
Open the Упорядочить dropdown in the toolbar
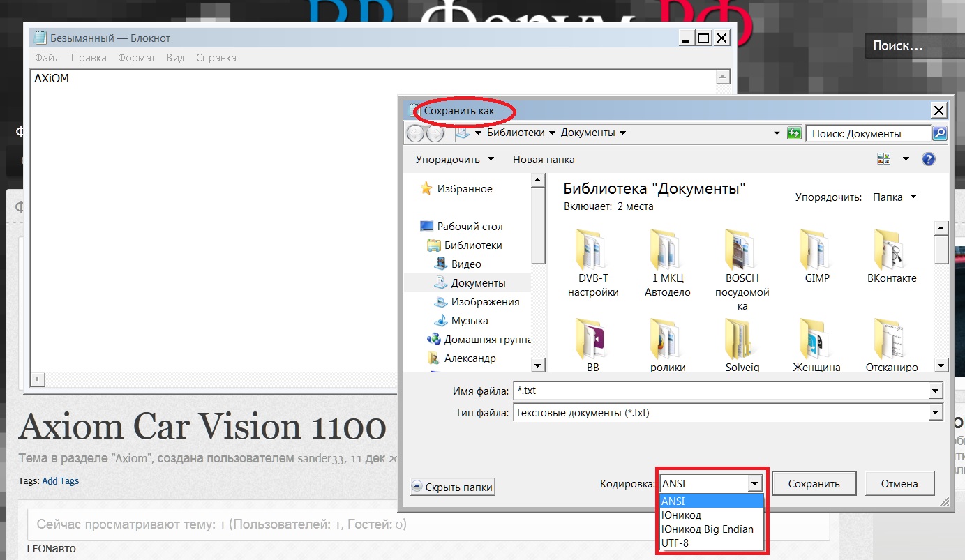(x=454, y=160)
